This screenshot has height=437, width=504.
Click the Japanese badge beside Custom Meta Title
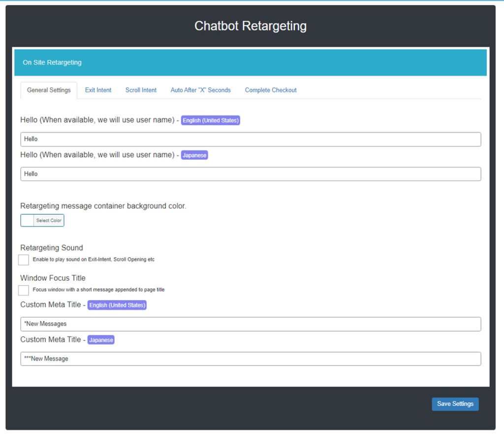coord(101,339)
